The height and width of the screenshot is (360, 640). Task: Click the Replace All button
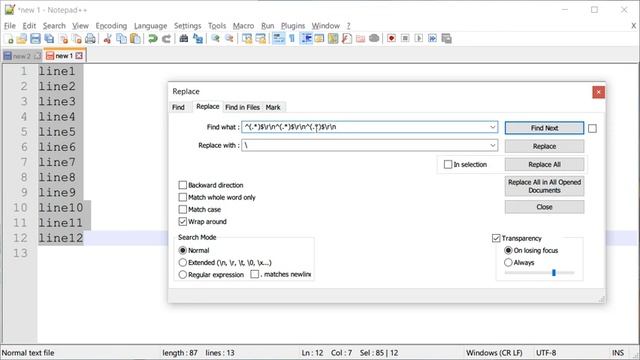click(x=544, y=164)
